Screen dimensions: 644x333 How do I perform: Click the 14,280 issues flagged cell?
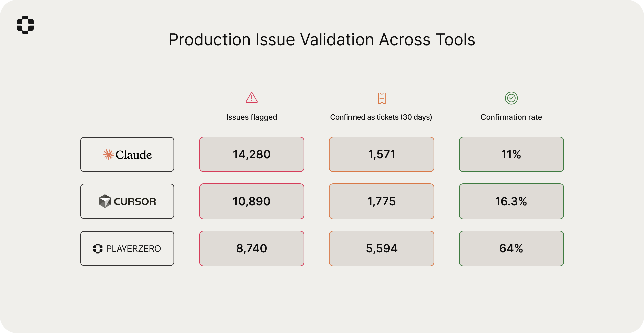click(x=252, y=154)
